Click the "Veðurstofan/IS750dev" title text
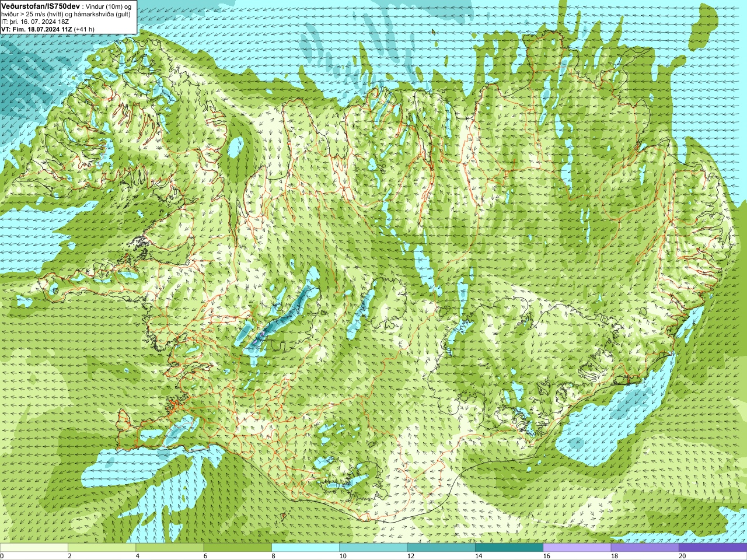Screen dimensions: 747x560 [40, 5]
